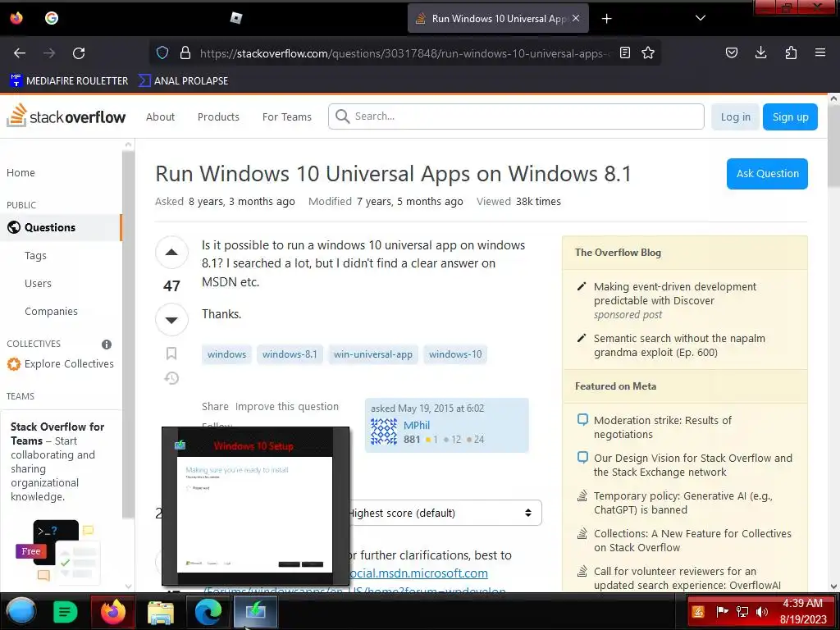
Task: Go forward with the browser forward arrow
Action: point(49,53)
